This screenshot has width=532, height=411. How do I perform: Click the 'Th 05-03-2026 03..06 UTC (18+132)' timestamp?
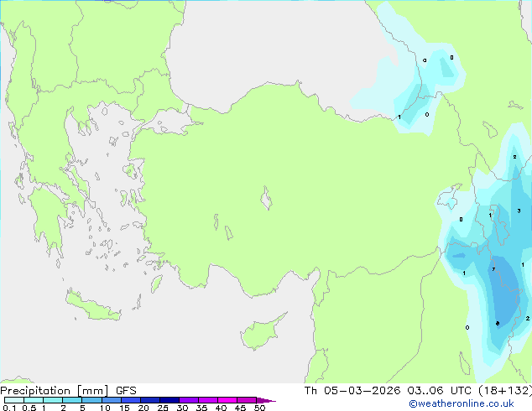(418, 391)
